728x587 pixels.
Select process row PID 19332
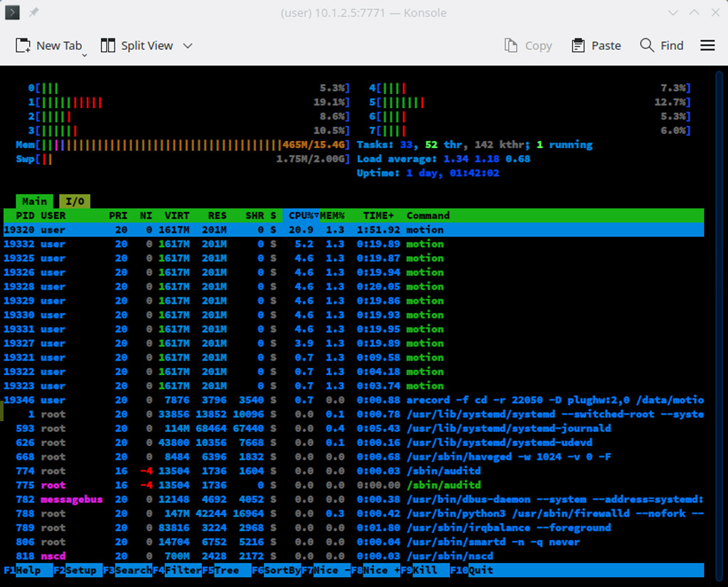point(354,244)
